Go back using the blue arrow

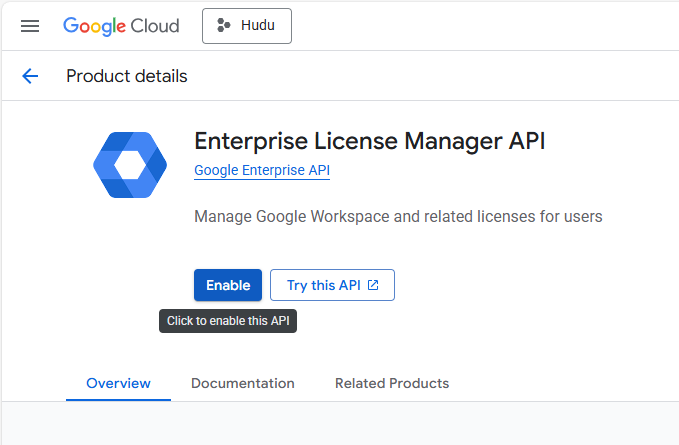[30, 76]
